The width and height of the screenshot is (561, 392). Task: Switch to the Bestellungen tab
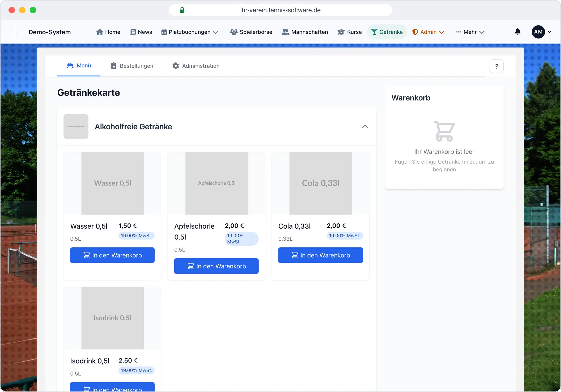[132, 66]
